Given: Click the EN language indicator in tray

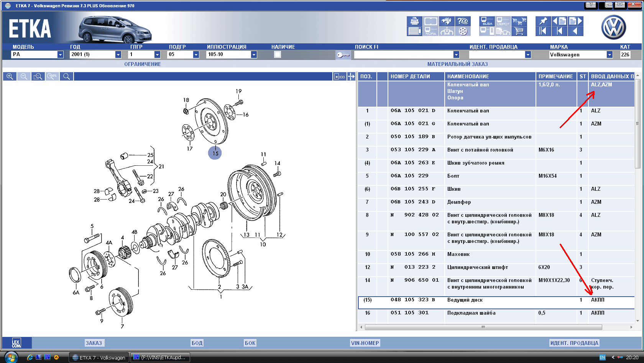Looking at the screenshot, I should 602,357.
